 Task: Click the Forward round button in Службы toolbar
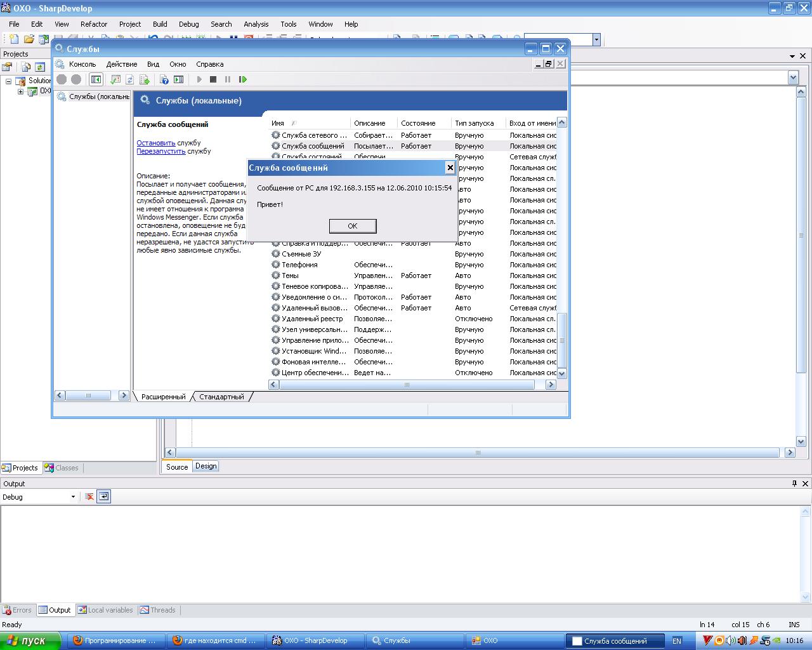(76, 79)
